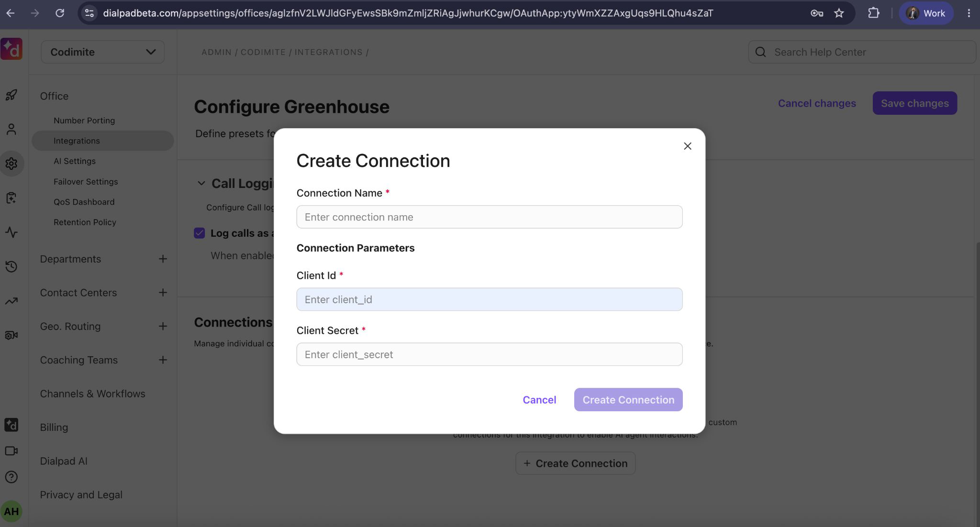The height and width of the screenshot is (527, 980).
Task: Open Retention Policy
Action: click(x=85, y=222)
